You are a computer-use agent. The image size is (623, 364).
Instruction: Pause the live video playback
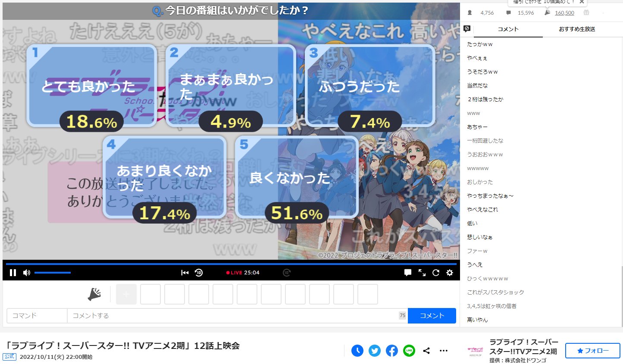13,273
